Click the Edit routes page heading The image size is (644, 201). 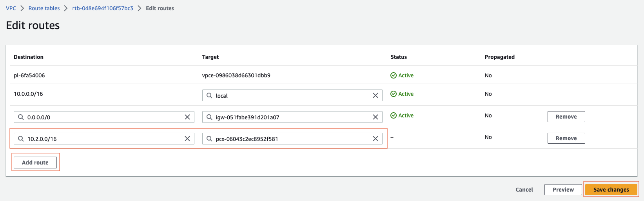click(x=33, y=25)
